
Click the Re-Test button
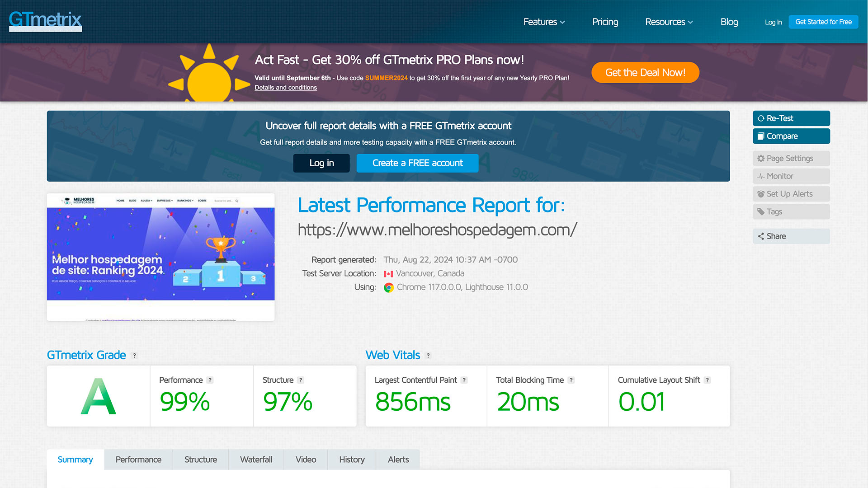(791, 118)
